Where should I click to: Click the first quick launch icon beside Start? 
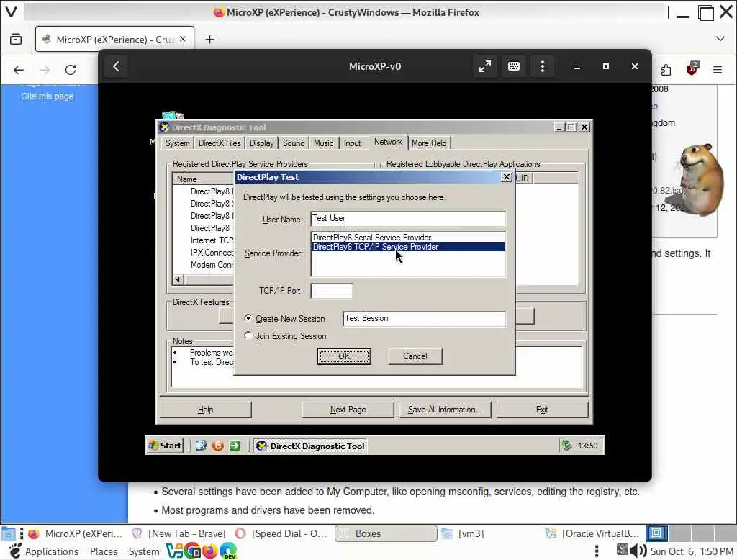pos(202,446)
